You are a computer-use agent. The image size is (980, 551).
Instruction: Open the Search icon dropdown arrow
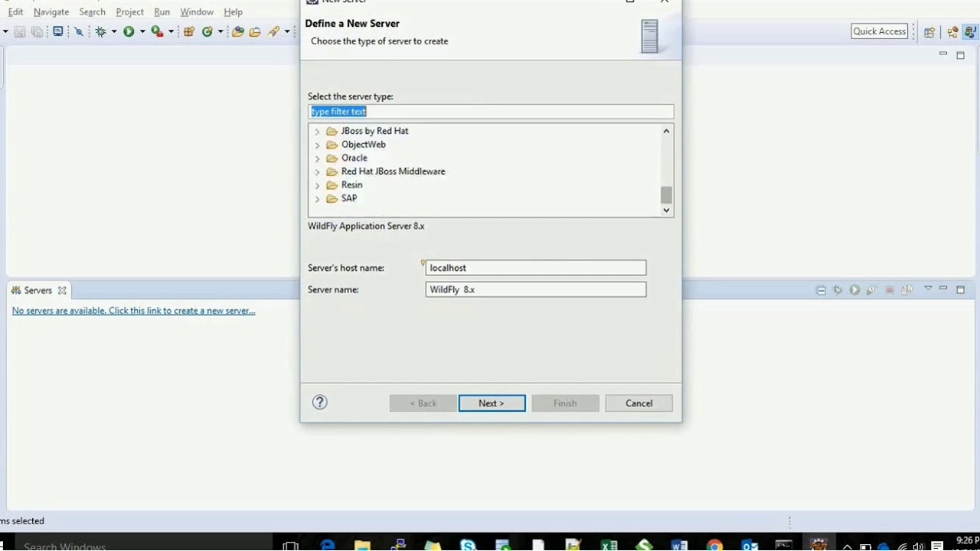coord(287,31)
